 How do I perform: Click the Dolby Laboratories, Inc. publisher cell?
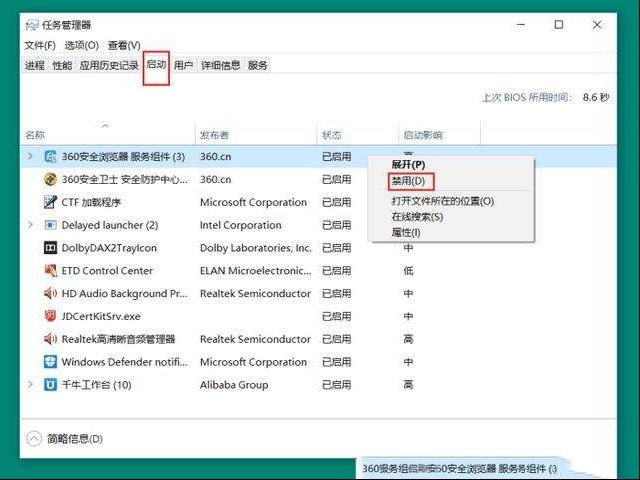[x=256, y=248]
